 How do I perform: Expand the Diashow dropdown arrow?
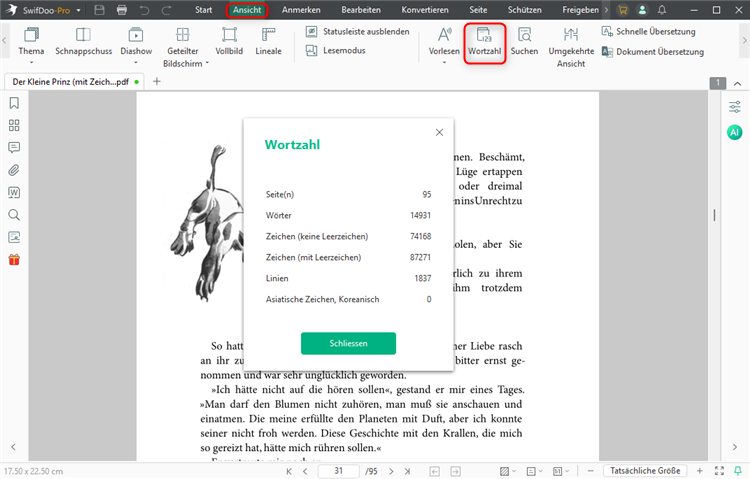136,62
